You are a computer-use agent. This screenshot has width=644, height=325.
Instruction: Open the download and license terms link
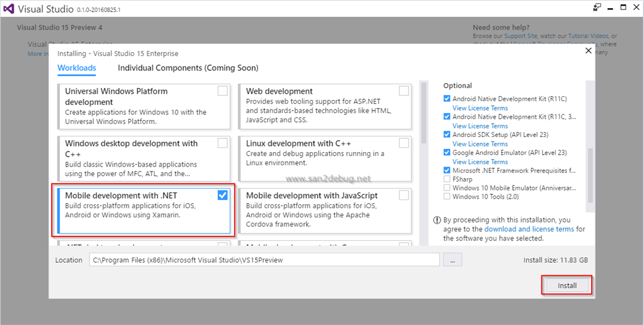point(529,229)
